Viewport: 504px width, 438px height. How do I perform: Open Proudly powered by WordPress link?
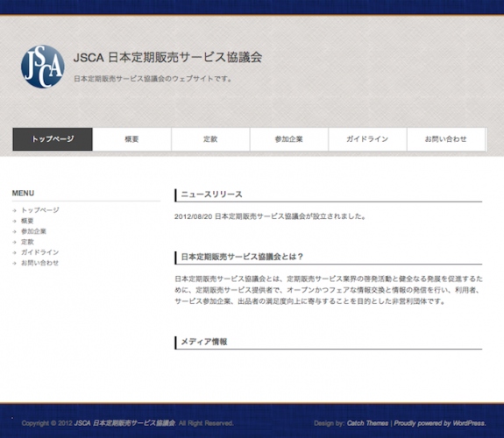point(440,423)
